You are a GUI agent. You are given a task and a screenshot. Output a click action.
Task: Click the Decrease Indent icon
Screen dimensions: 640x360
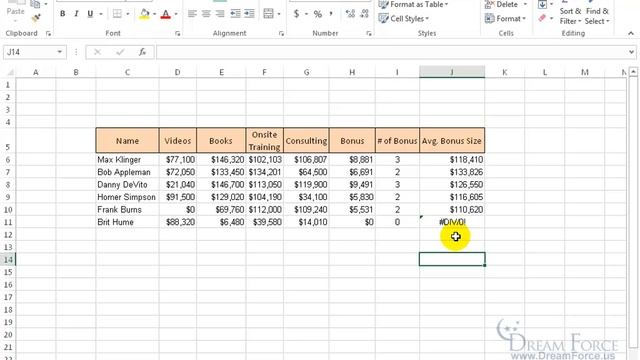tap(235, 14)
